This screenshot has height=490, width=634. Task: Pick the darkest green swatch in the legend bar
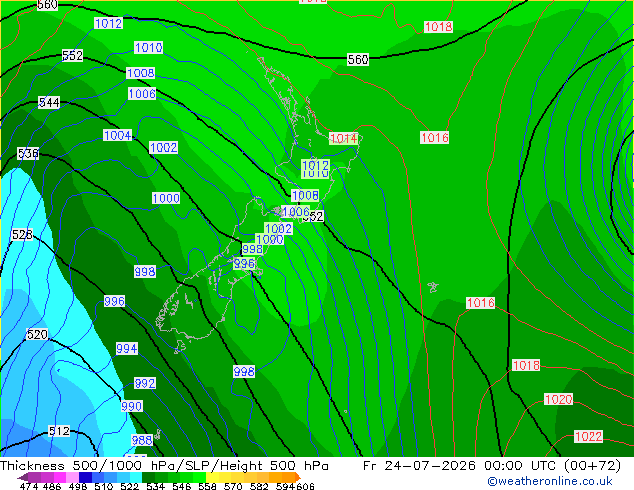tap(148, 477)
